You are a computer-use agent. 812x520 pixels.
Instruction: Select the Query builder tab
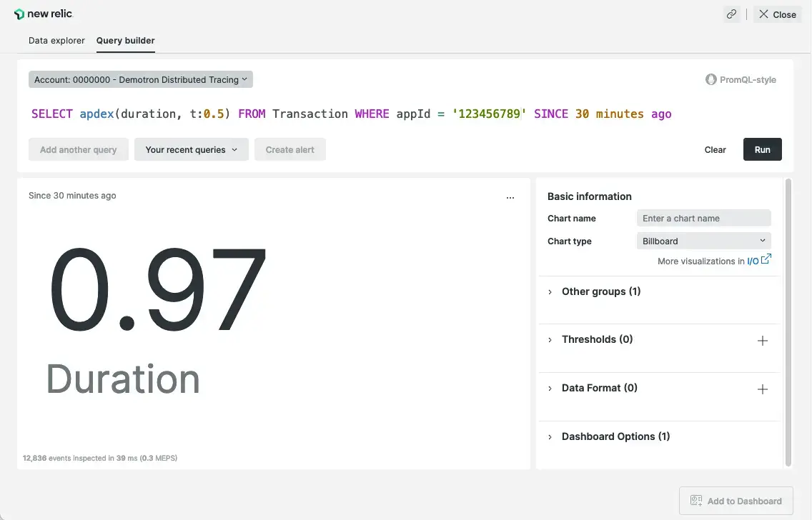click(x=126, y=41)
